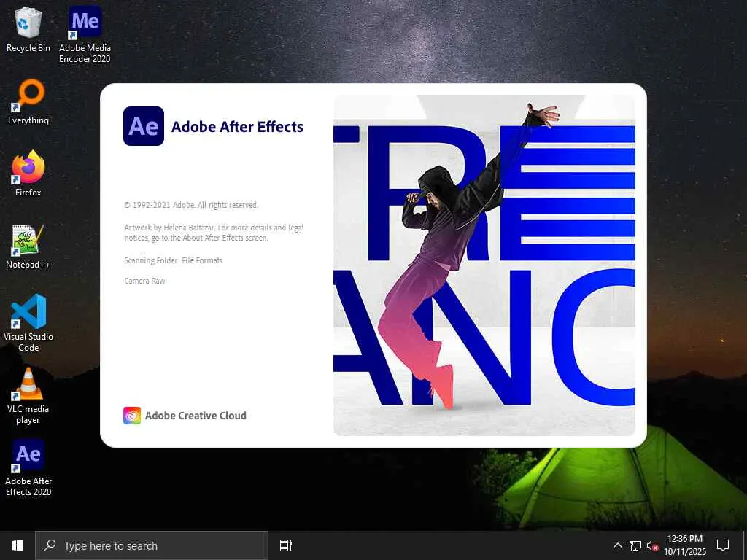Image resolution: width=747 pixels, height=560 pixels.
Task: Click the search magnifier icon in taskbar
Action: 50,545
